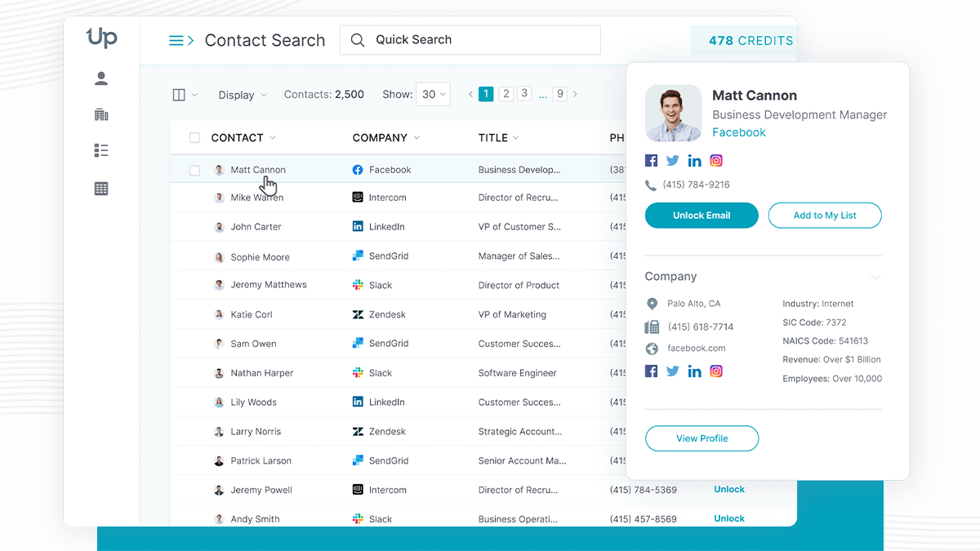Open the Contacts person icon in sidebar

101,78
